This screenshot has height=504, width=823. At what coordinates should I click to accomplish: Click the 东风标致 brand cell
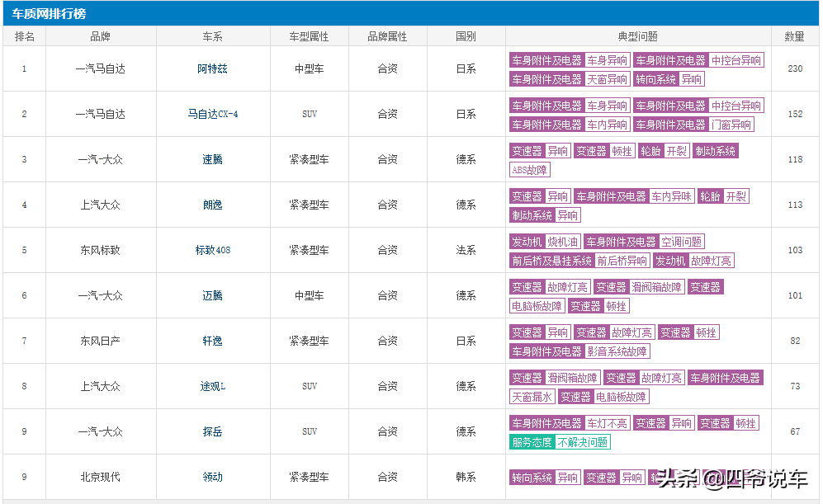pos(100,250)
